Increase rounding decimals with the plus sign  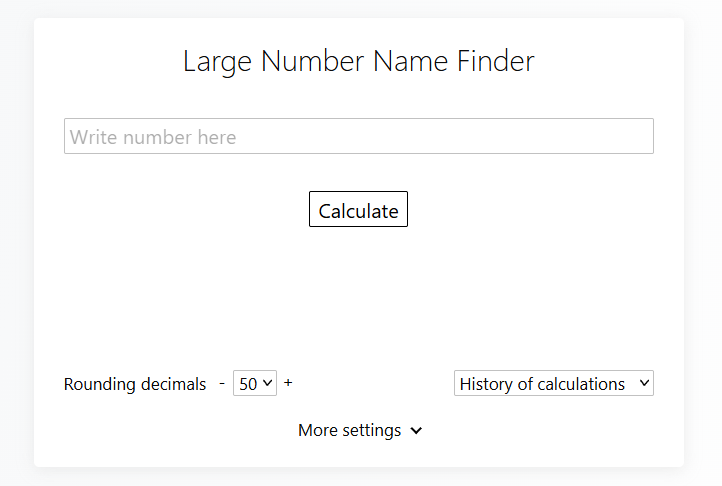288,383
